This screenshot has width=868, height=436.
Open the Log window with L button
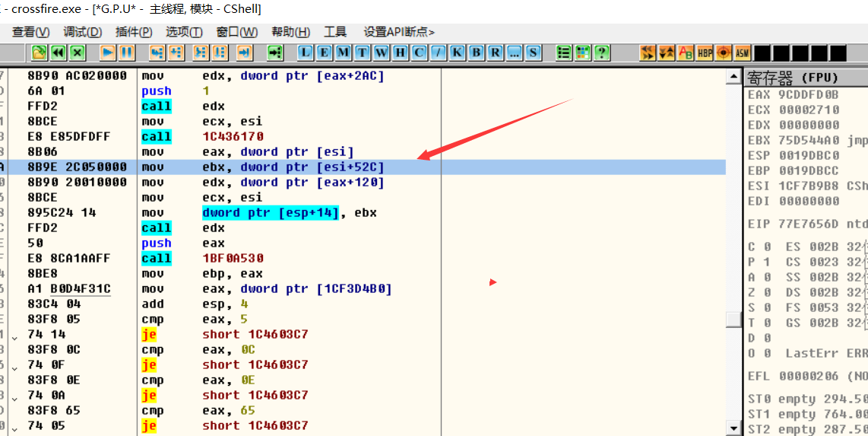pos(306,53)
